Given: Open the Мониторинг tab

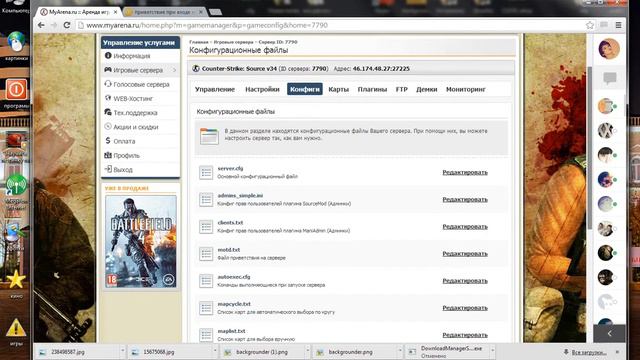Looking at the screenshot, I should [466, 89].
